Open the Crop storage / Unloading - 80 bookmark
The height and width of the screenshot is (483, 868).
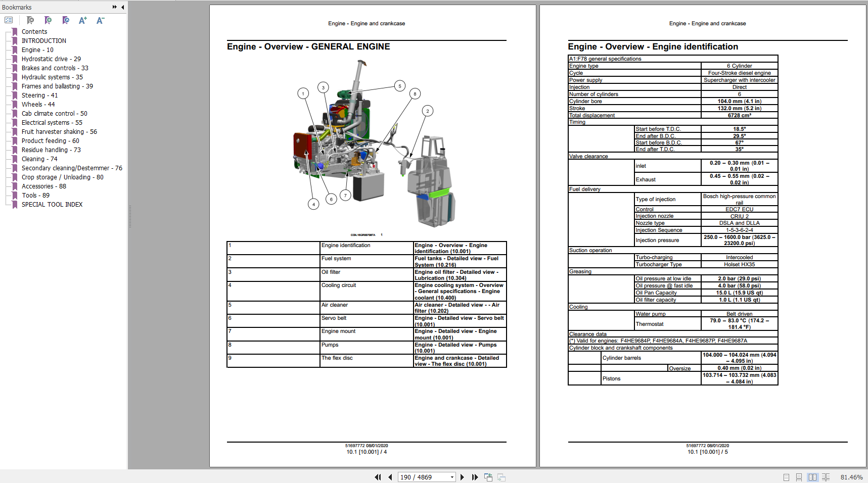(x=63, y=177)
